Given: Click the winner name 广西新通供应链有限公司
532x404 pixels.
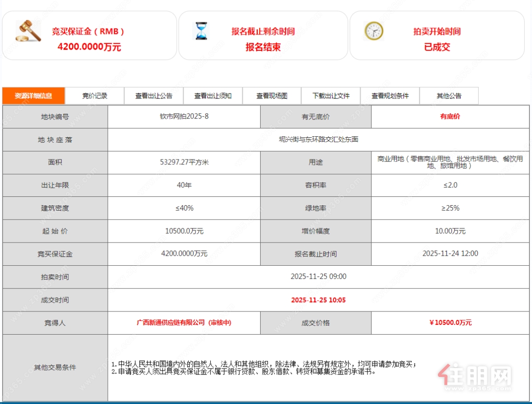Looking at the screenshot, I should (x=170, y=323).
